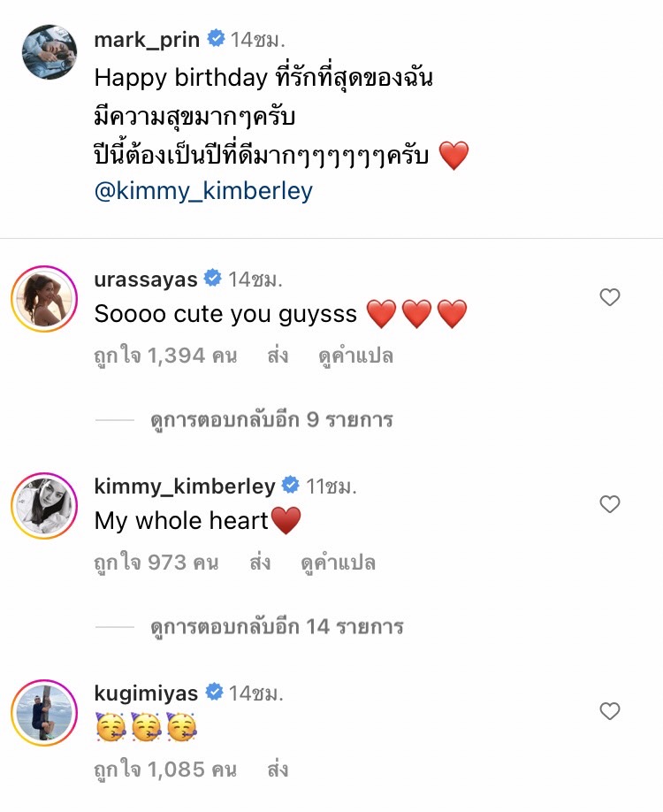View 973 likes on kimmy_kimberley's comment

156,563
